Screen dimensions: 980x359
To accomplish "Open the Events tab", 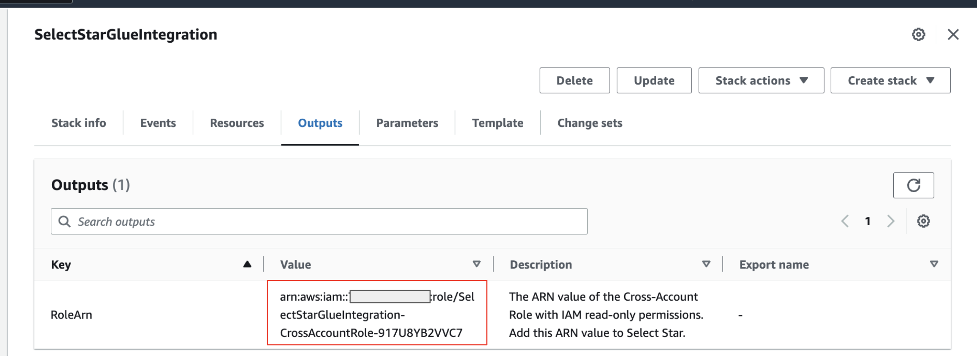I will [158, 123].
